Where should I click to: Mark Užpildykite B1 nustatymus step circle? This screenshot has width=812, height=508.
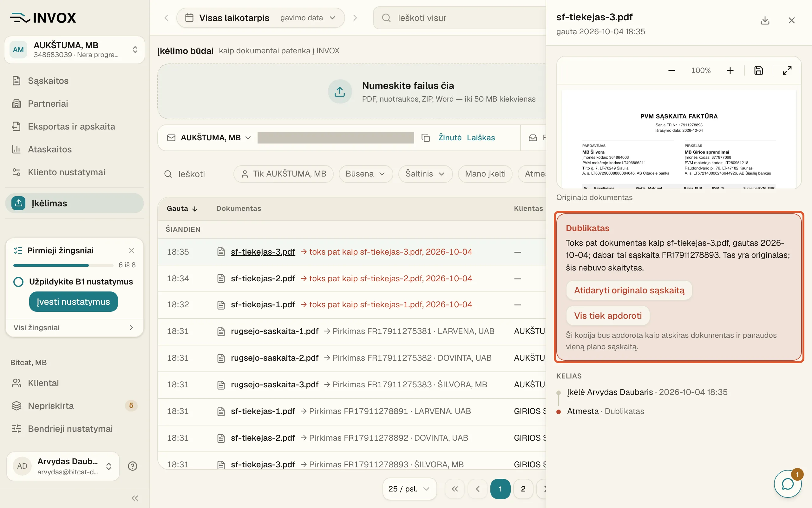[18, 282]
